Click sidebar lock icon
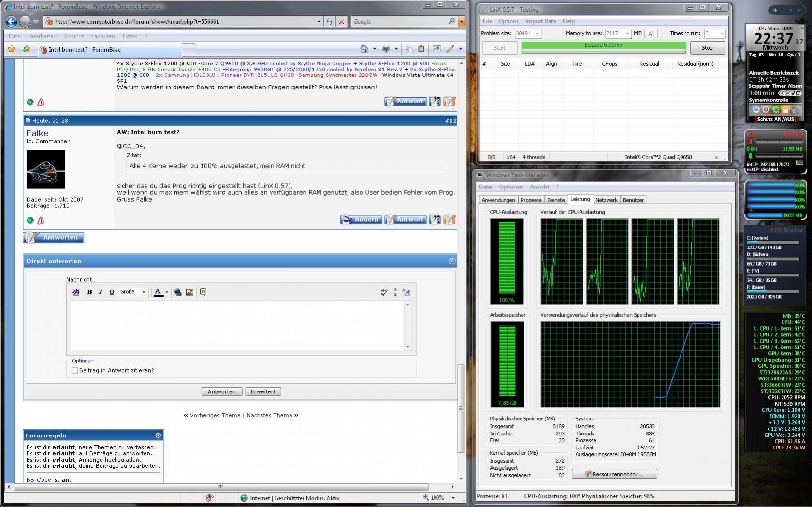 785,110
